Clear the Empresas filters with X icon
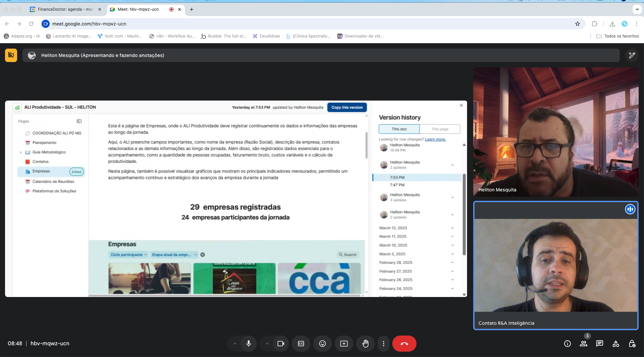The width and height of the screenshot is (644, 357). [x=203, y=255]
